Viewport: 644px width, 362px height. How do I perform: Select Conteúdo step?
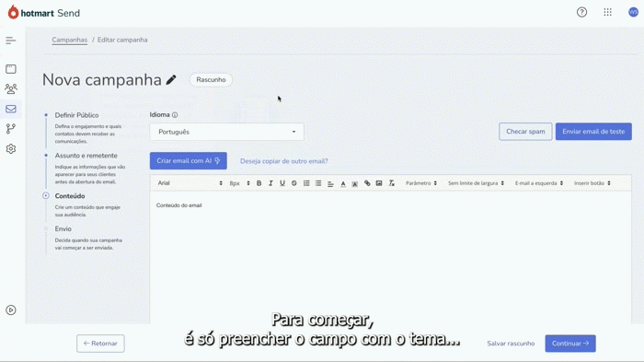tap(70, 196)
